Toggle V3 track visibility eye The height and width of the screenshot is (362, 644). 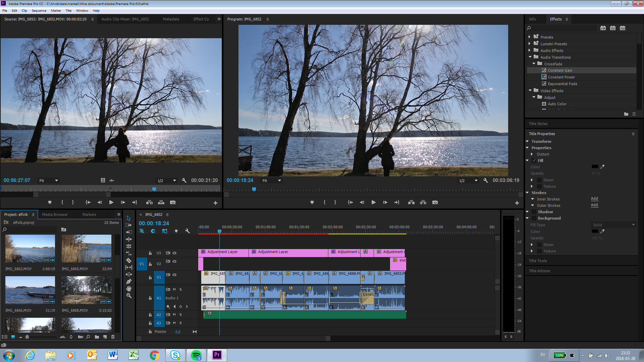point(174,253)
